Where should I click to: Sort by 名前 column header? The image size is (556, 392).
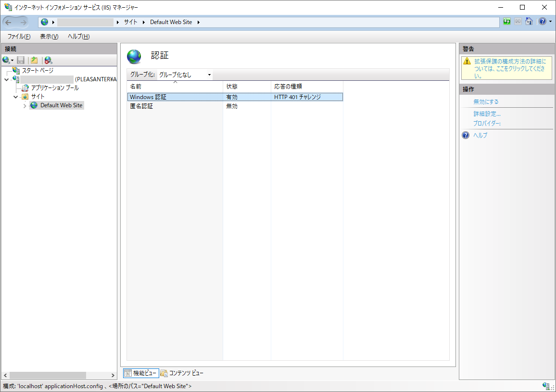click(175, 86)
